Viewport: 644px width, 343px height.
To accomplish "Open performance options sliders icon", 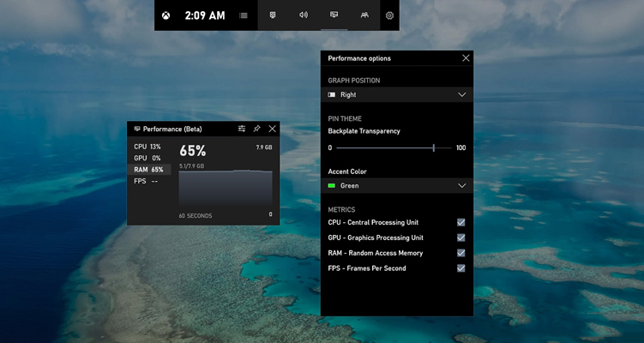I will pyautogui.click(x=242, y=129).
